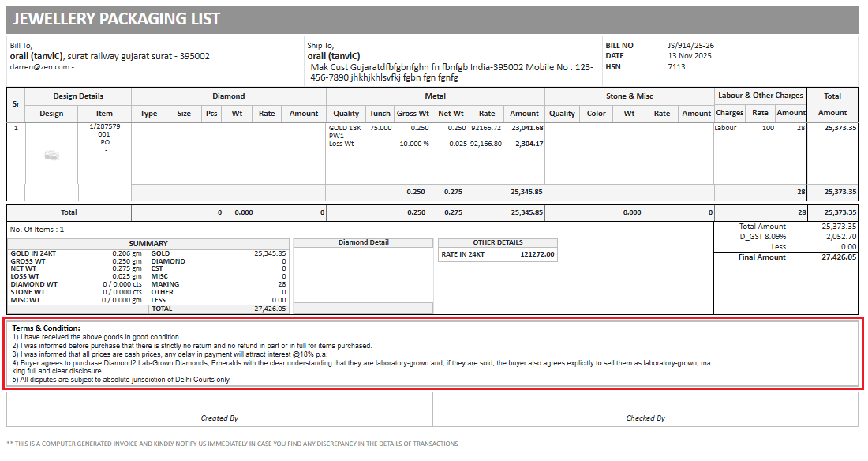This screenshot has height=461, width=868.
Task: Click the design image placeholder thumbnail
Action: coord(51,156)
